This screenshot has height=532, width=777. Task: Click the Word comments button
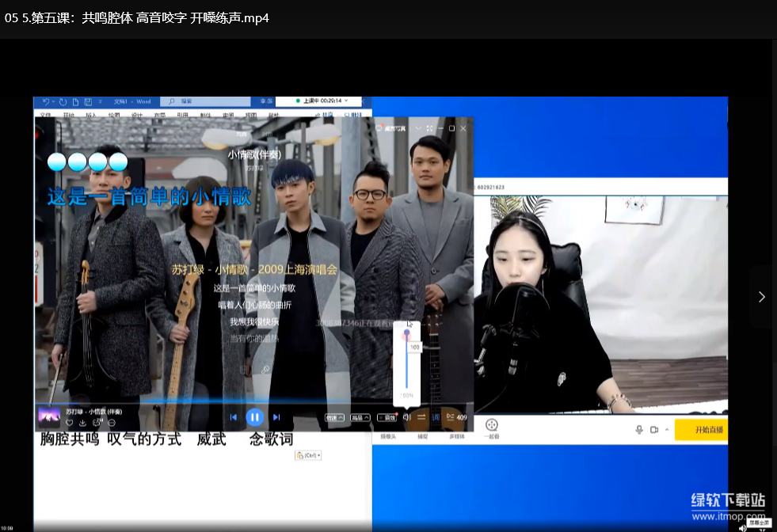click(352, 115)
